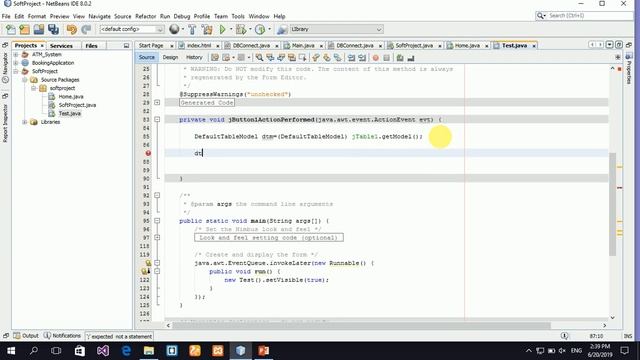This screenshot has height=360, width=640.
Task: Select SoftProject.java in the project tree
Action: [x=77, y=105]
